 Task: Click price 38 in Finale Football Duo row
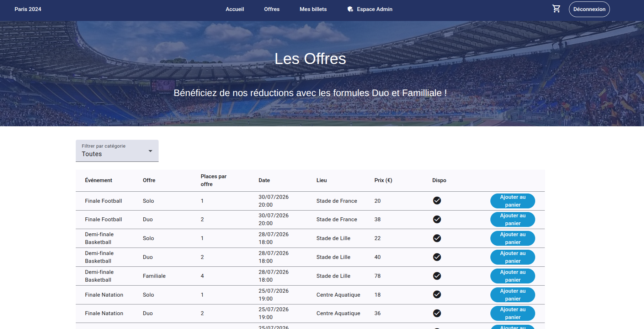[377, 219]
